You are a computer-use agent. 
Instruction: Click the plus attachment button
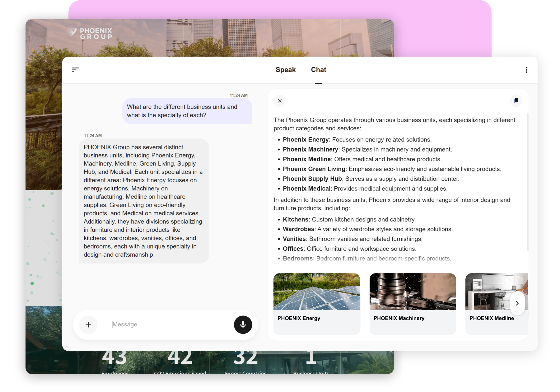(88, 324)
